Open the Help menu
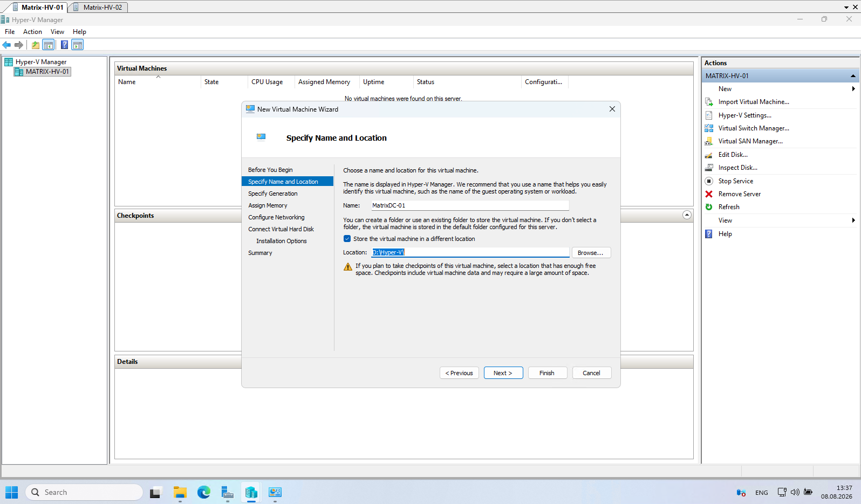This screenshot has width=861, height=504. 79,32
